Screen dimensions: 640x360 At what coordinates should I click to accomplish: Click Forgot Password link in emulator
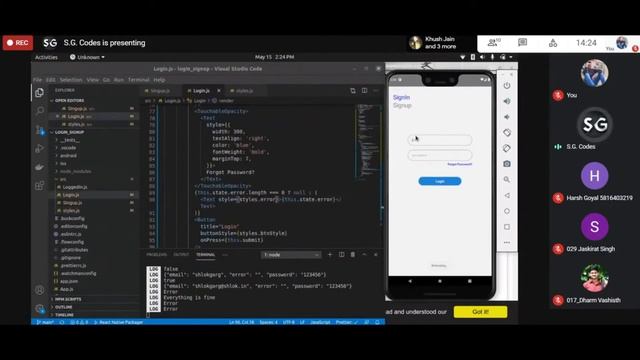point(460,164)
